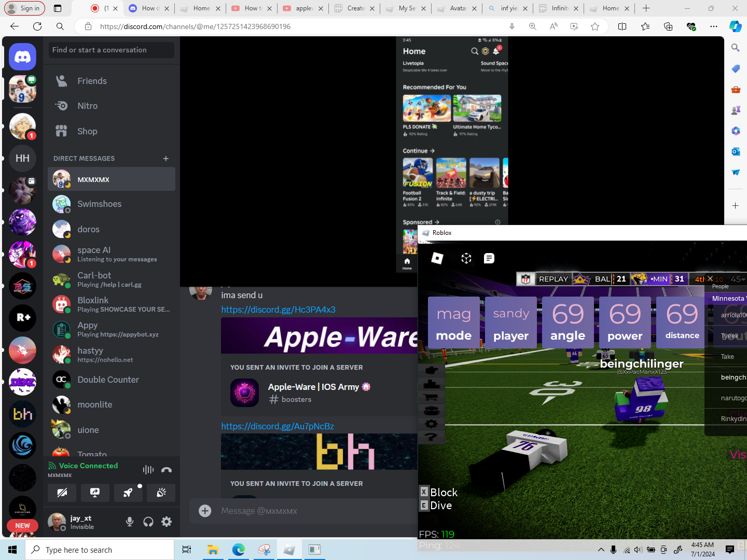Open the Roblox menu icon in game window
Viewport: 747px width, 560px height.
tap(437, 258)
